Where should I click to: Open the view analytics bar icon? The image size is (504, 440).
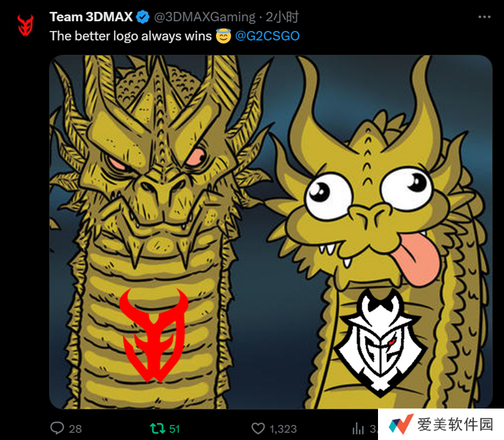pyautogui.click(x=358, y=429)
